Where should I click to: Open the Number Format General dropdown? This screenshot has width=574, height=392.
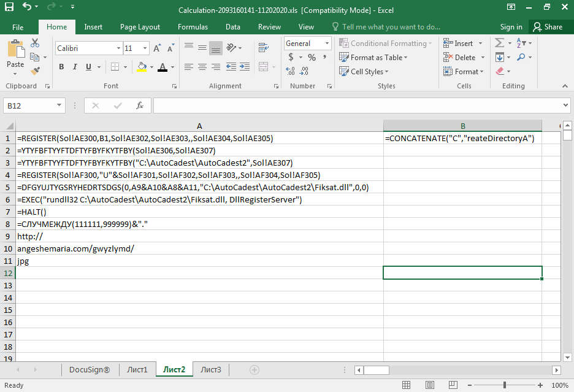327,43
